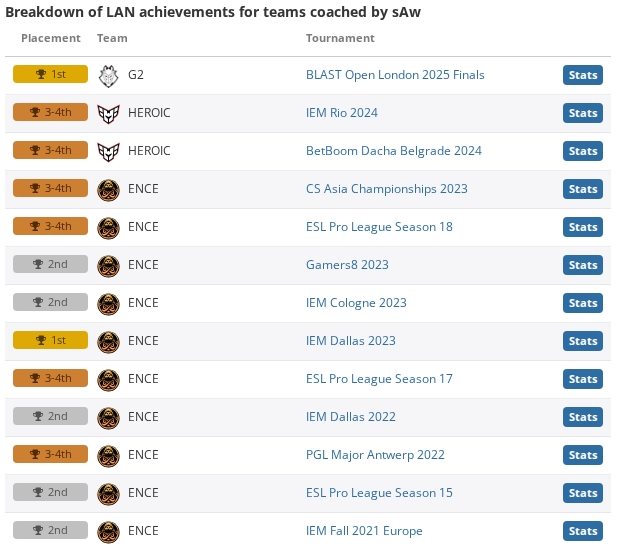Click 2nd place badge for ESL Pro League Season 15
The width and height of the screenshot is (617, 546).
[x=50, y=492]
